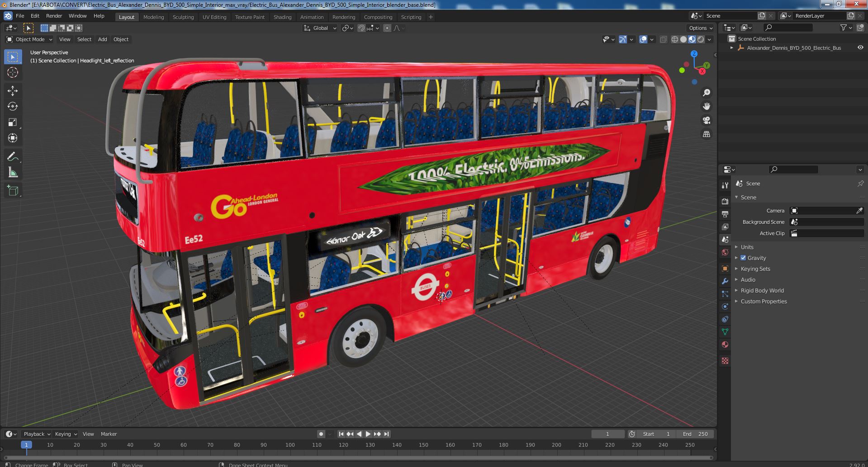Open the File menu
The width and height of the screenshot is (868, 467).
(x=20, y=16)
